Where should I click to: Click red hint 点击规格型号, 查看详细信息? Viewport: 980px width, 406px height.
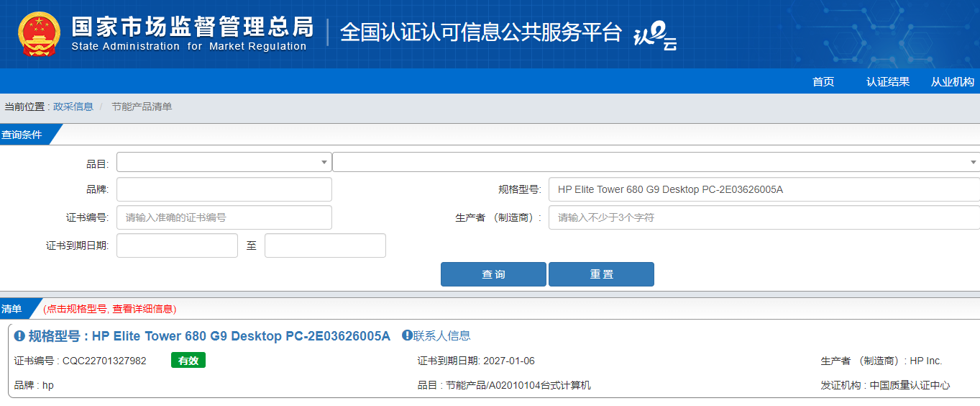(109, 309)
